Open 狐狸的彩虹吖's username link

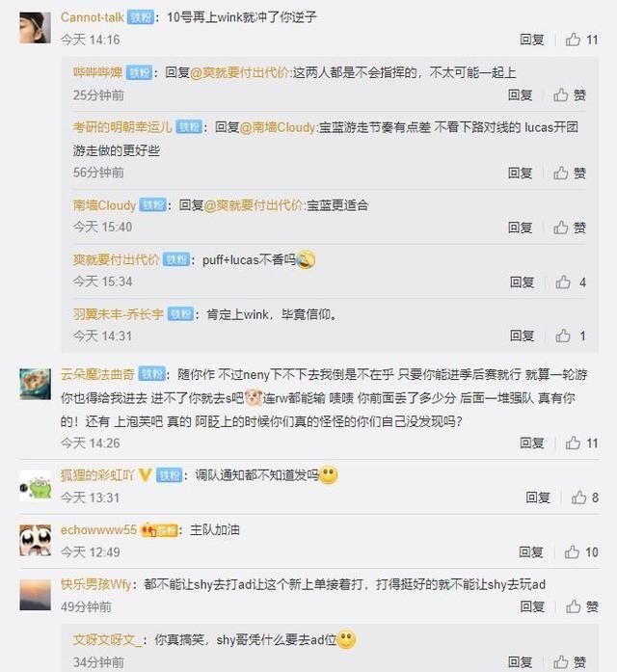click(97, 475)
